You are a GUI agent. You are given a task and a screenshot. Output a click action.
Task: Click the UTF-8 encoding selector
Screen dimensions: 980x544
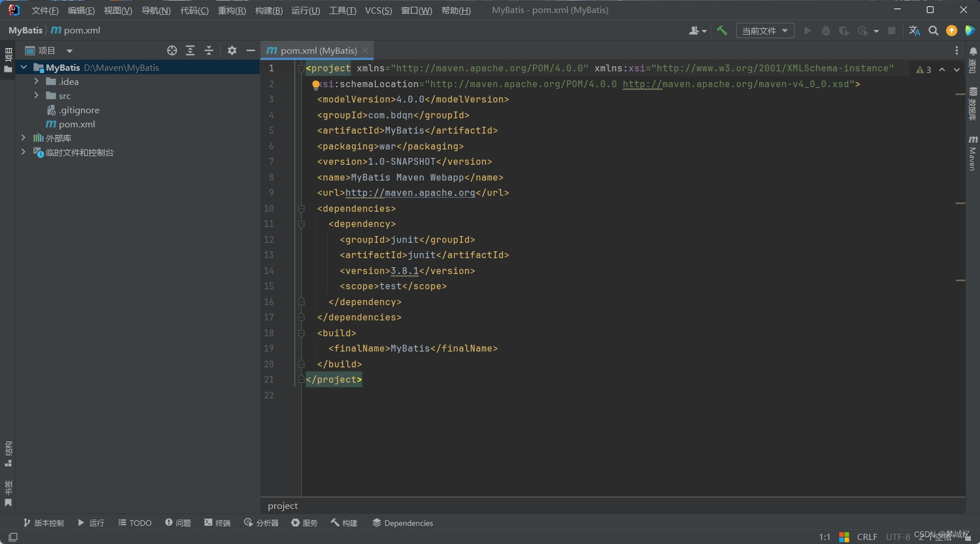point(898,537)
